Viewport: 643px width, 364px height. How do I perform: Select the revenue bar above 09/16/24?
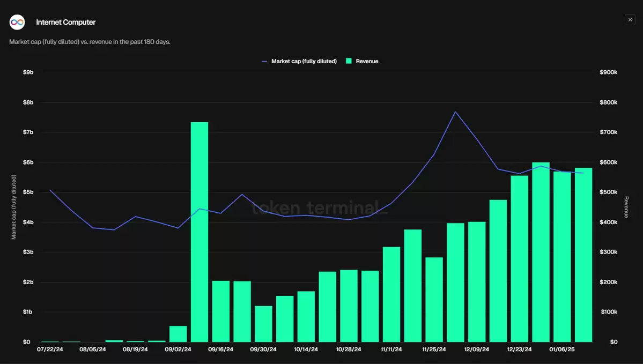[x=220, y=311]
